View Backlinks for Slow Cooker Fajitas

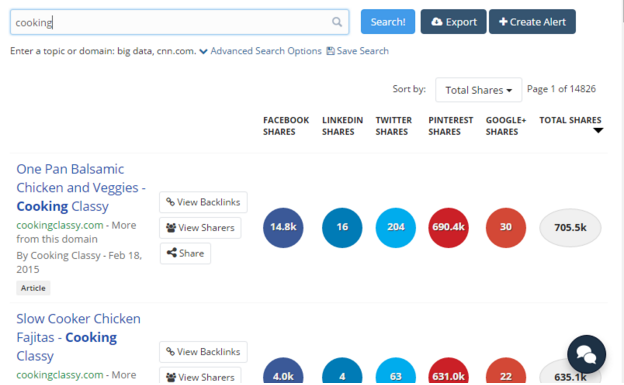pyautogui.click(x=203, y=352)
